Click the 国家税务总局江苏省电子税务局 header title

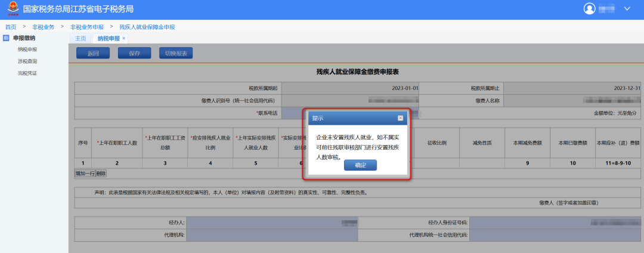[x=78, y=9]
